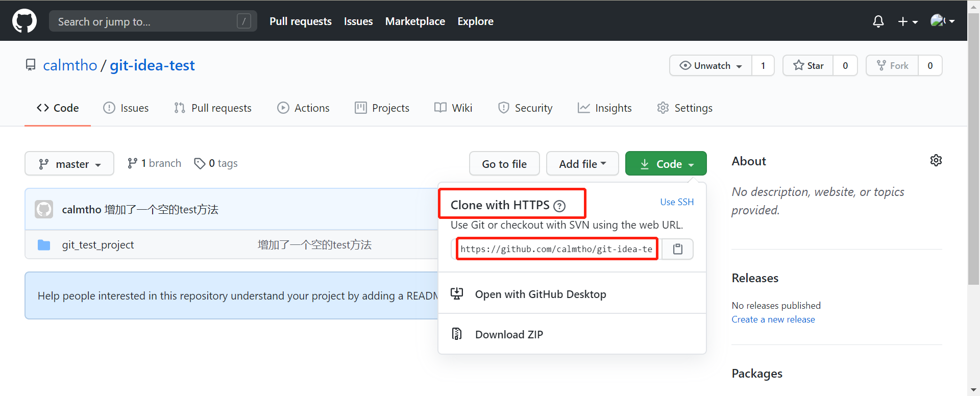980x396 pixels.
Task: Switch to the repository Issues tab
Action: (x=126, y=108)
